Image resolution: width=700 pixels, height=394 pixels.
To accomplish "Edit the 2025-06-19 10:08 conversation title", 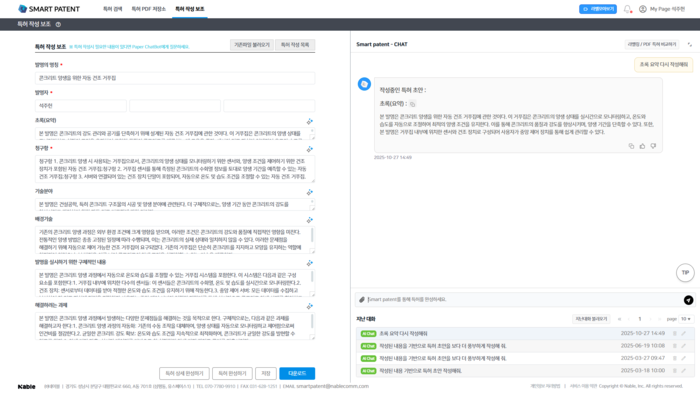I will [683, 346].
